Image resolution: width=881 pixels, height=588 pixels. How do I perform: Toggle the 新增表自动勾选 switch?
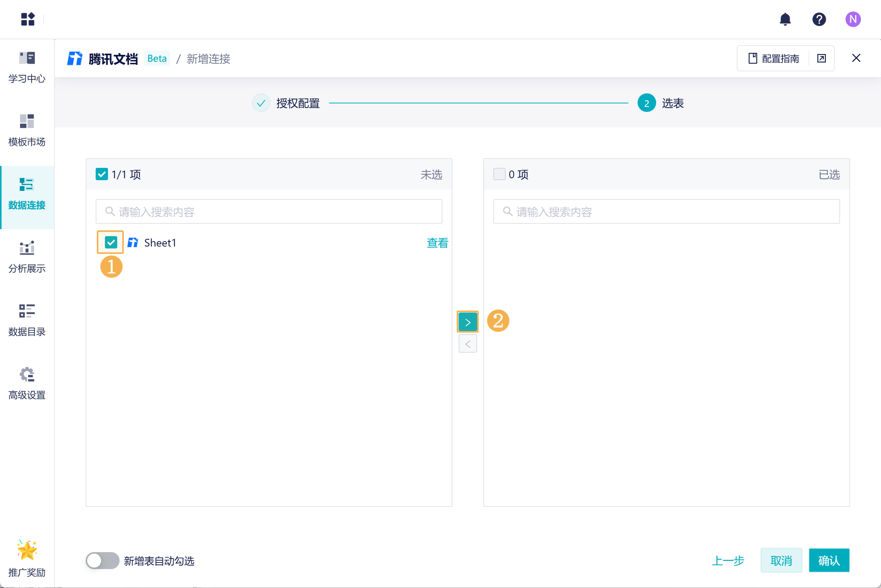[102, 561]
